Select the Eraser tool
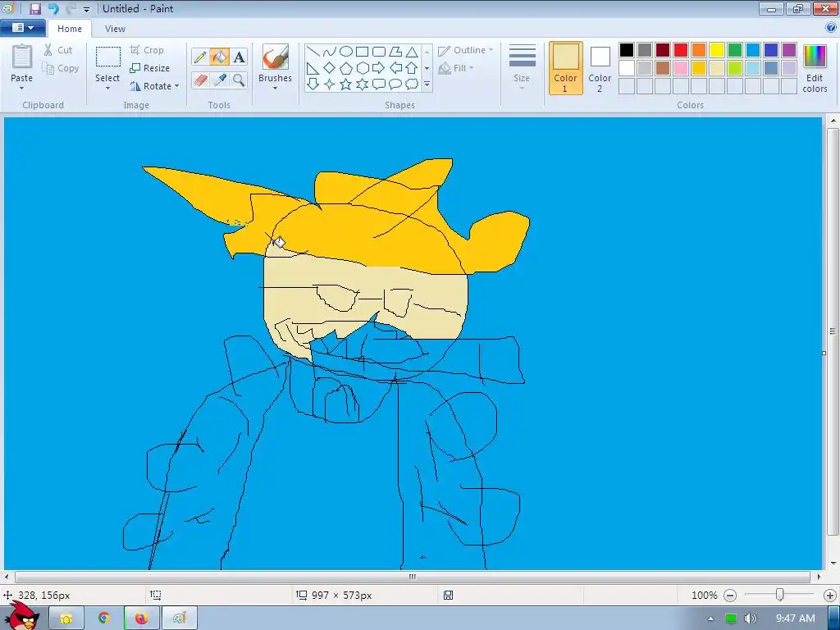 [200, 80]
